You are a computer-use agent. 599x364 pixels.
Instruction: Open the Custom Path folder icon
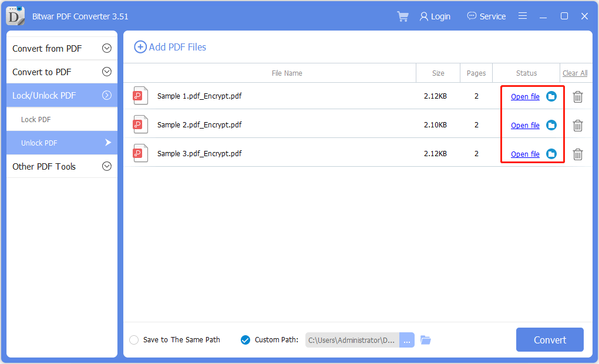coord(425,339)
